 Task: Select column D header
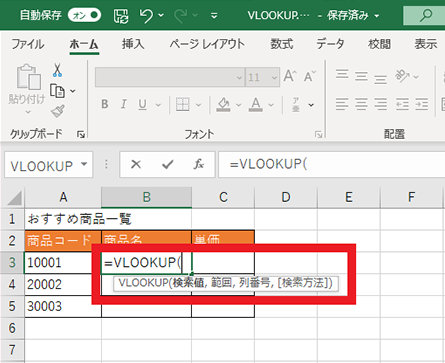[x=286, y=197]
